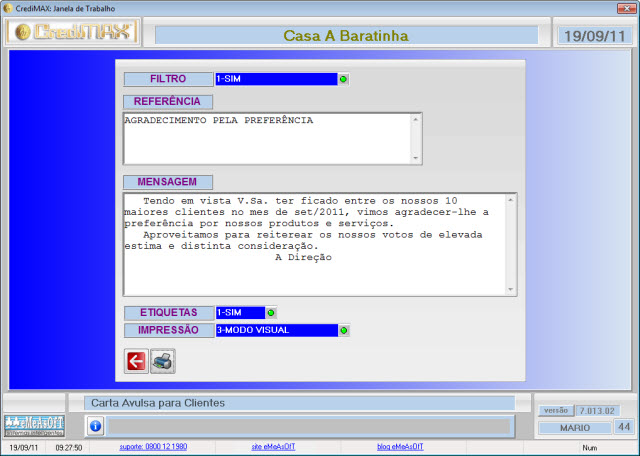Click the CrediMAX title bar app icon
The height and width of the screenshot is (456, 640).
point(8,7)
